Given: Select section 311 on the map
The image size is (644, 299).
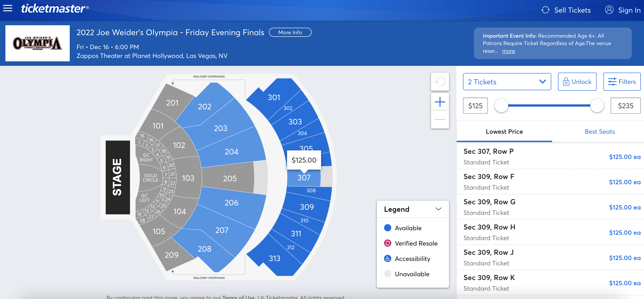Looking at the screenshot, I should pos(296,234).
